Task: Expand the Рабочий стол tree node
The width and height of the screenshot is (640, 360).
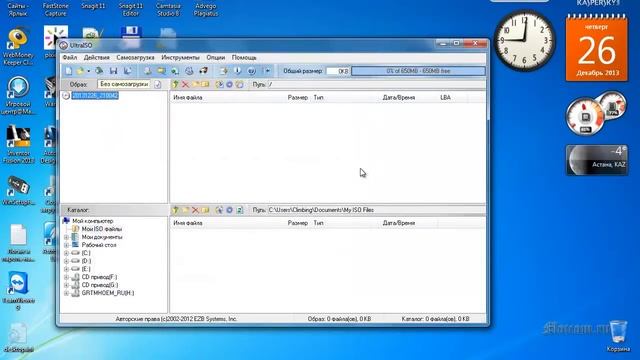Action: click(67, 245)
